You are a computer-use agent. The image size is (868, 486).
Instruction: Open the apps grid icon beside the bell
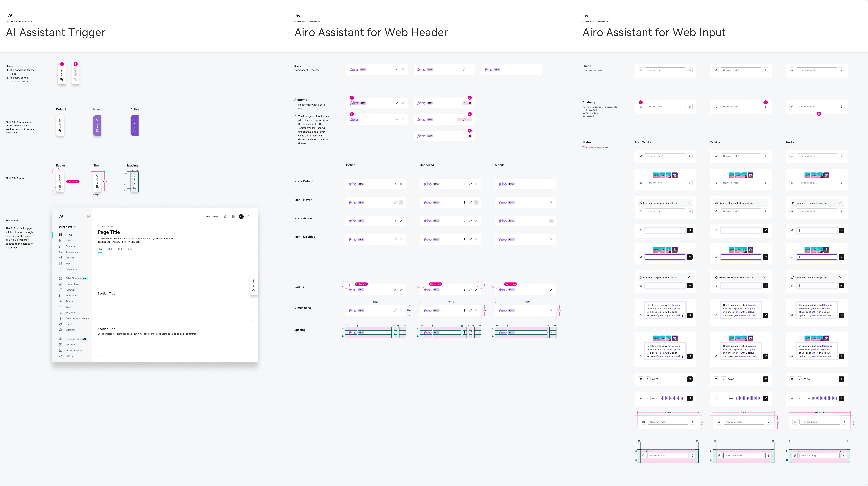(x=233, y=217)
